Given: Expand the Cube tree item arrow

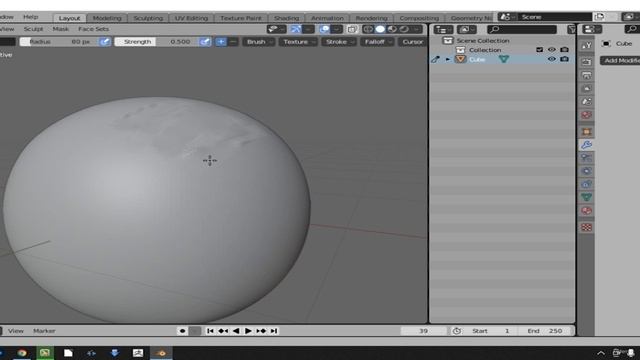Looking at the screenshot, I should click(448, 60).
